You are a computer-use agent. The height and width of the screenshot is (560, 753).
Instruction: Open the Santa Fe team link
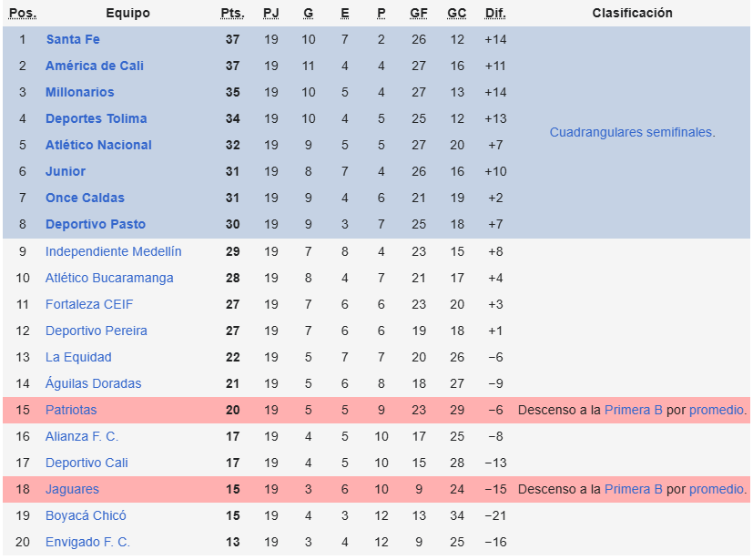[x=73, y=39]
